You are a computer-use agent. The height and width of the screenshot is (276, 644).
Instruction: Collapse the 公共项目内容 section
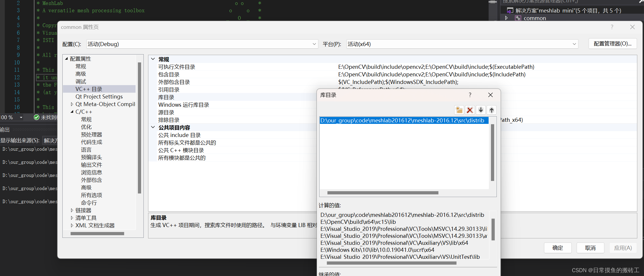153,127
